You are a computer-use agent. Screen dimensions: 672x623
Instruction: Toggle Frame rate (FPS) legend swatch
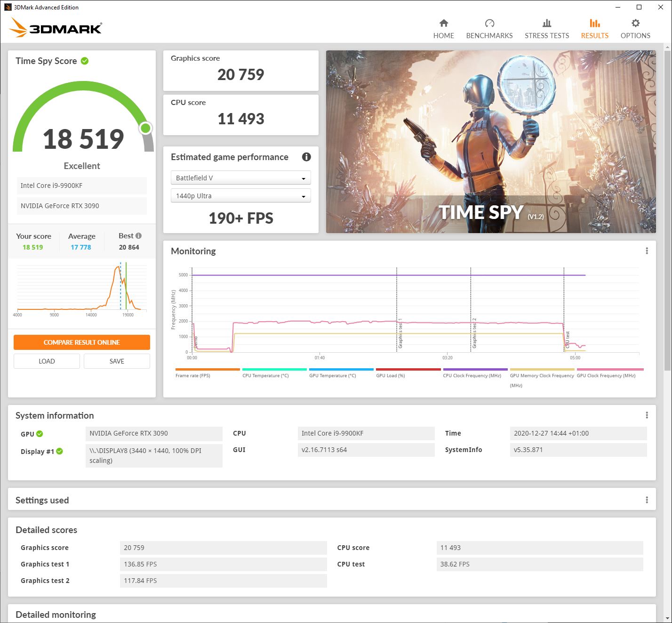click(208, 369)
